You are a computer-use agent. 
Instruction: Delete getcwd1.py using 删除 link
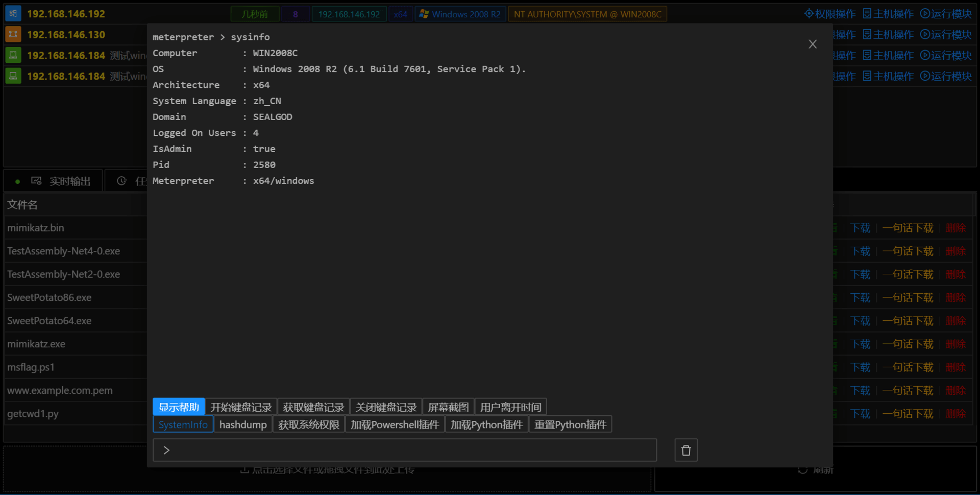tap(955, 414)
